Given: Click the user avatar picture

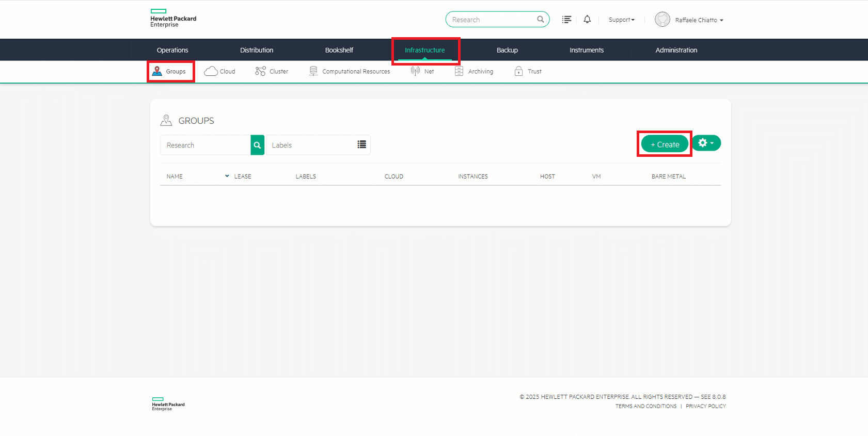Looking at the screenshot, I should 662,20.
